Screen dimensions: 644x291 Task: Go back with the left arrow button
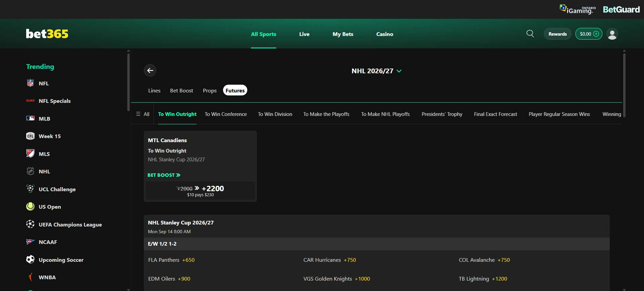click(x=150, y=70)
